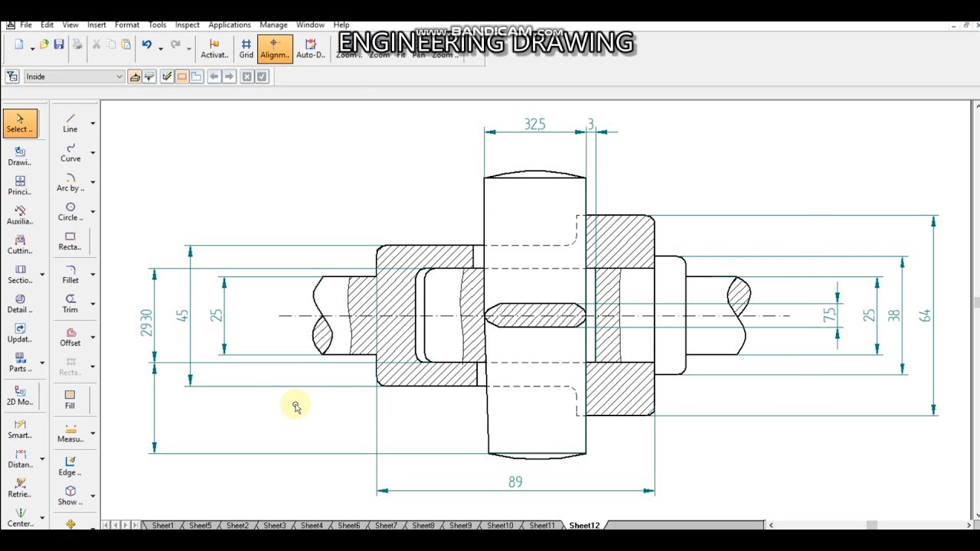
Task: Click the Undo arrow
Action: (147, 45)
